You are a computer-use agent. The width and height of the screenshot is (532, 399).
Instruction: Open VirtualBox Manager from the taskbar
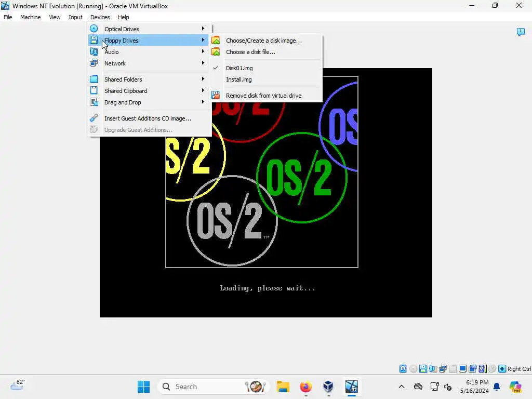pyautogui.click(x=328, y=387)
